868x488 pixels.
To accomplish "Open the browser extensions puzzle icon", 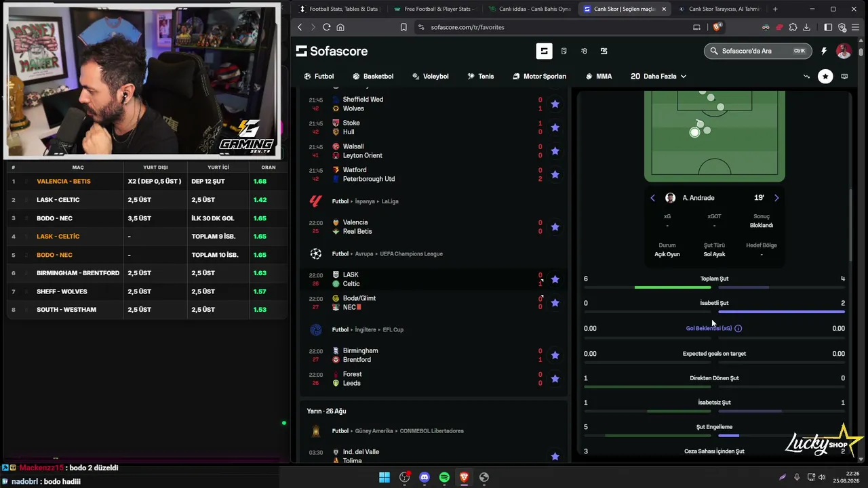I will point(793,27).
